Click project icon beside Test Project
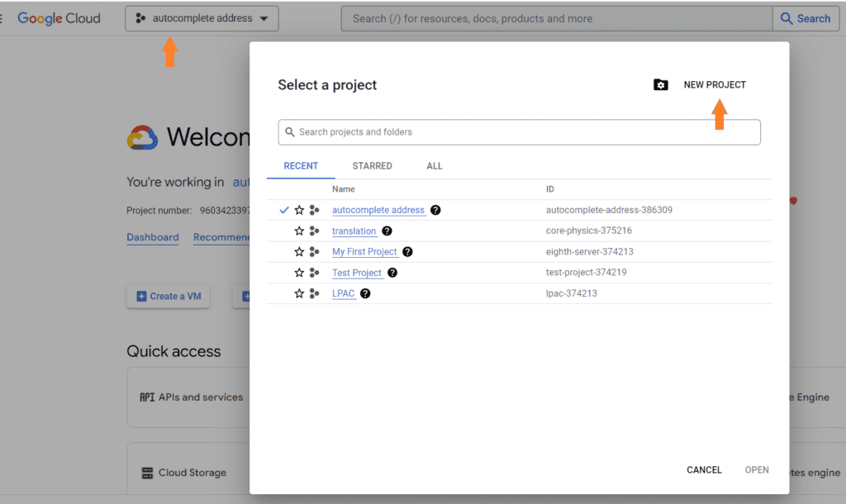The height and width of the screenshot is (504, 846). pyautogui.click(x=314, y=273)
